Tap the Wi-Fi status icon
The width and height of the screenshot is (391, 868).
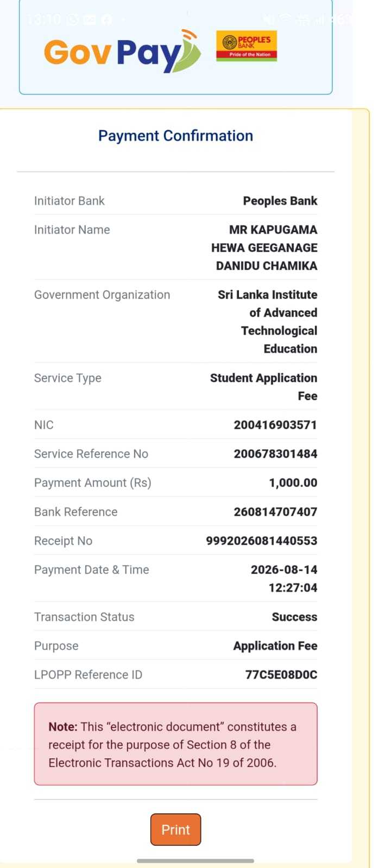click(x=285, y=20)
